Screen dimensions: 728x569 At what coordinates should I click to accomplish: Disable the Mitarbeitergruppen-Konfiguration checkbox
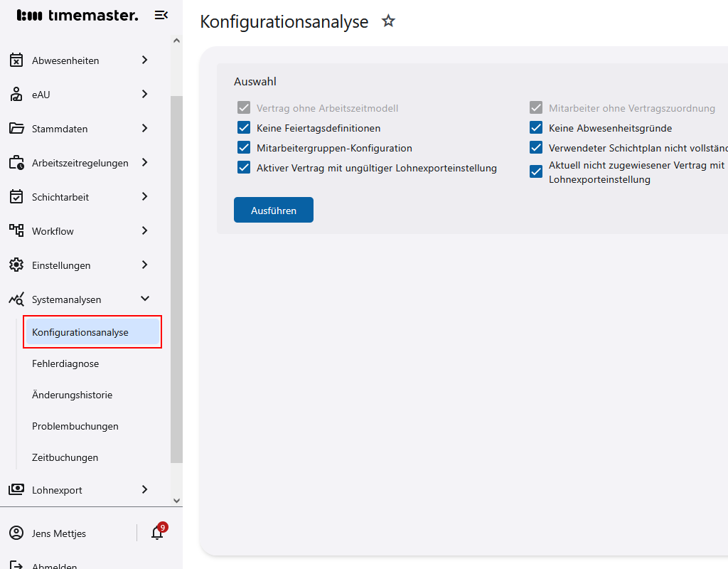pyautogui.click(x=244, y=147)
